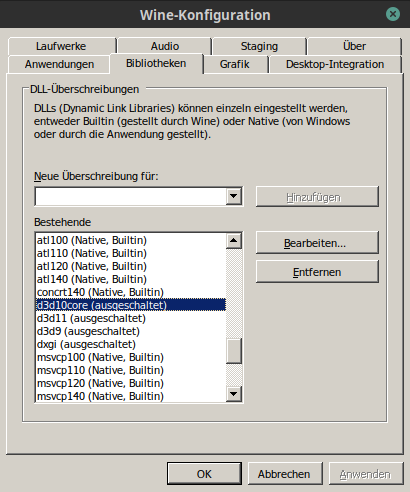Click the Bearbeiten... button

coord(317,243)
